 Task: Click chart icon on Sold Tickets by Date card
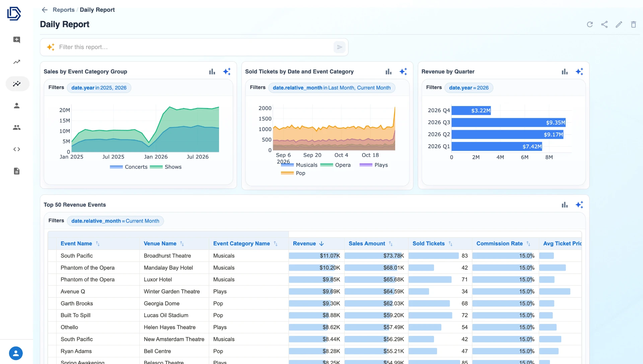point(388,72)
